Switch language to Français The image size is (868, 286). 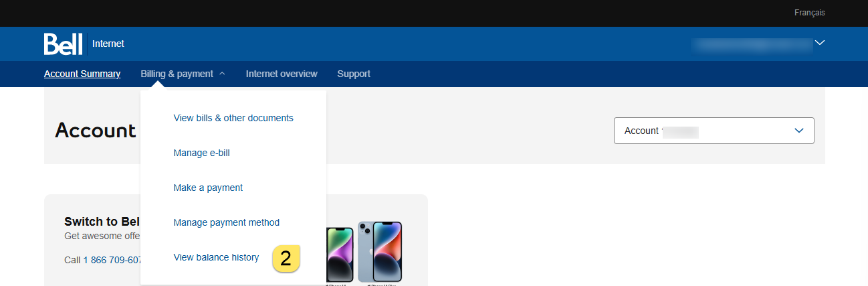tap(809, 13)
